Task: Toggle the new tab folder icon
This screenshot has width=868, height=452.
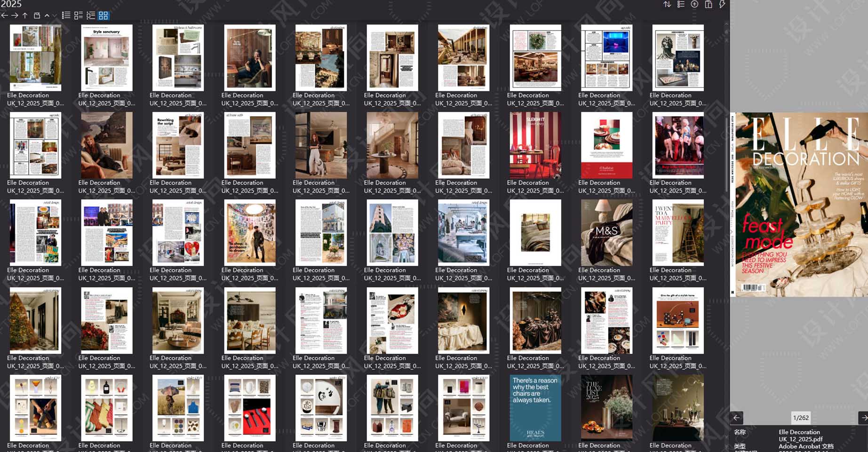Action: 37,16
